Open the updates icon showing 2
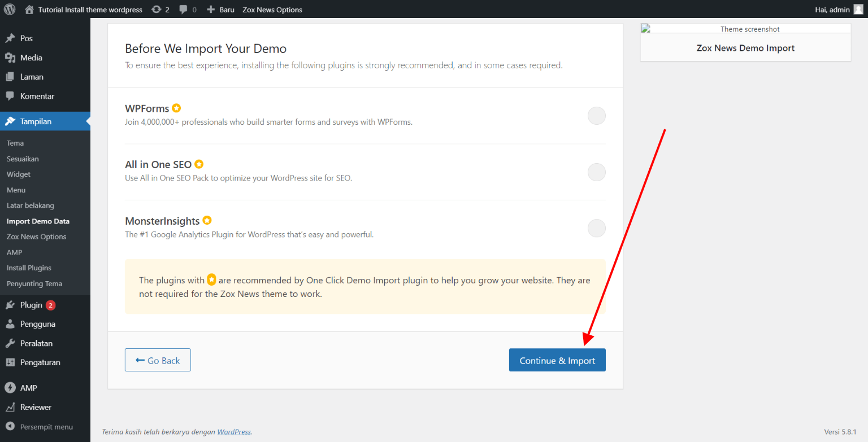This screenshot has height=442, width=868. tap(160, 10)
